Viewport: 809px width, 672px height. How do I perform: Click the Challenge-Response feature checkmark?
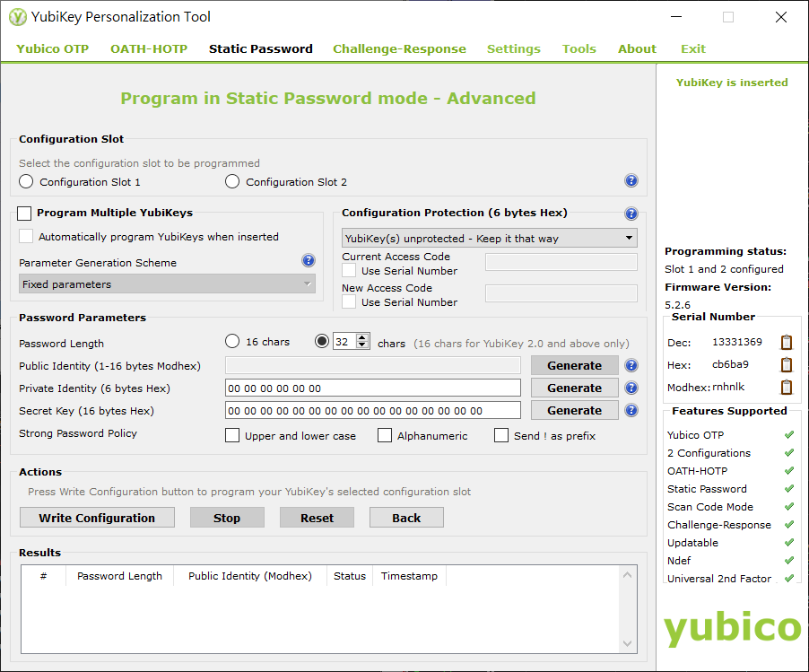tap(789, 524)
